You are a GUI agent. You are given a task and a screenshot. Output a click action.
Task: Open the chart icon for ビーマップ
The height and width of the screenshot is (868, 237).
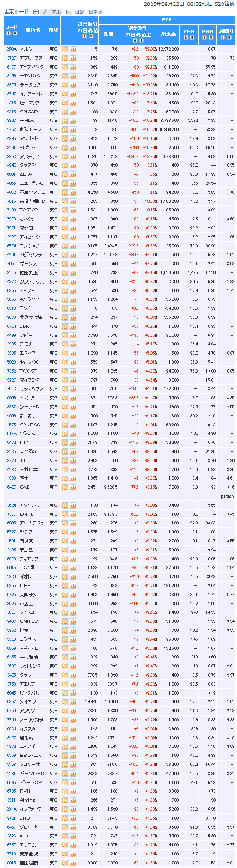click(73, 103)
